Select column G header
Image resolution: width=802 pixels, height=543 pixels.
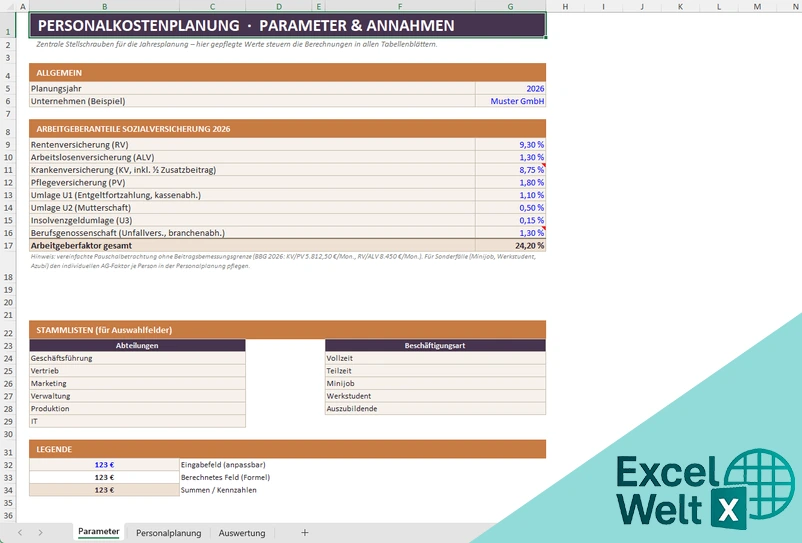(510, 6)
